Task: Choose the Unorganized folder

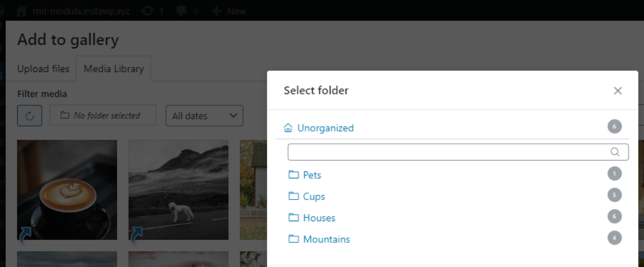Action: click(325, 128)
